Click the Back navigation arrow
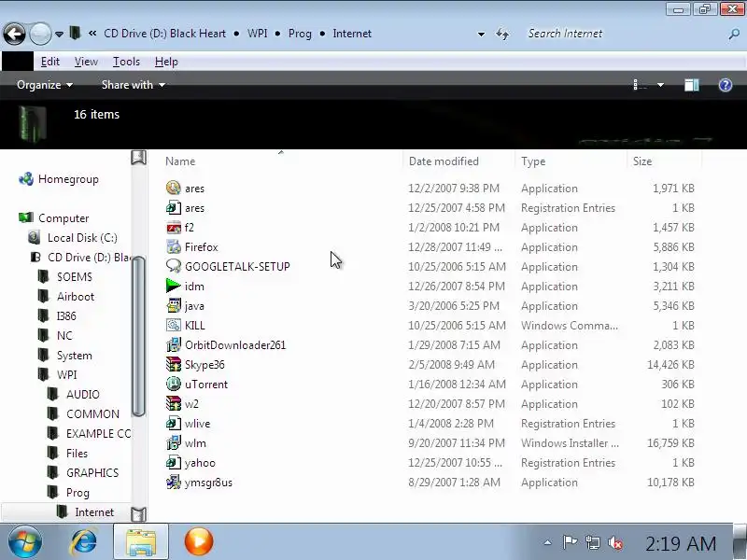 14,34
